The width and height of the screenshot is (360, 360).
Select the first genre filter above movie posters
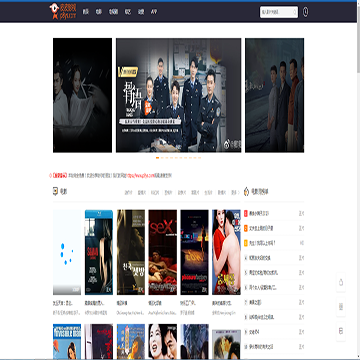(128, 192)
